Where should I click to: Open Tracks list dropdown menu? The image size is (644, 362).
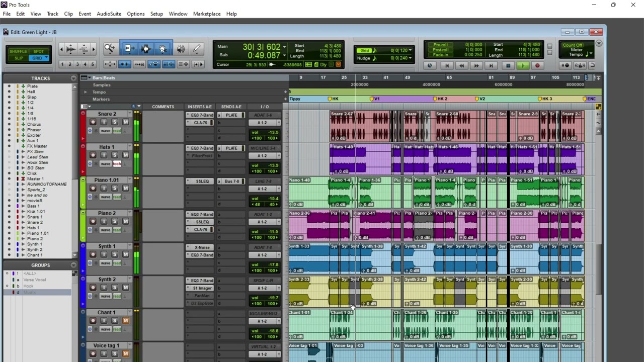click(73, 78)
